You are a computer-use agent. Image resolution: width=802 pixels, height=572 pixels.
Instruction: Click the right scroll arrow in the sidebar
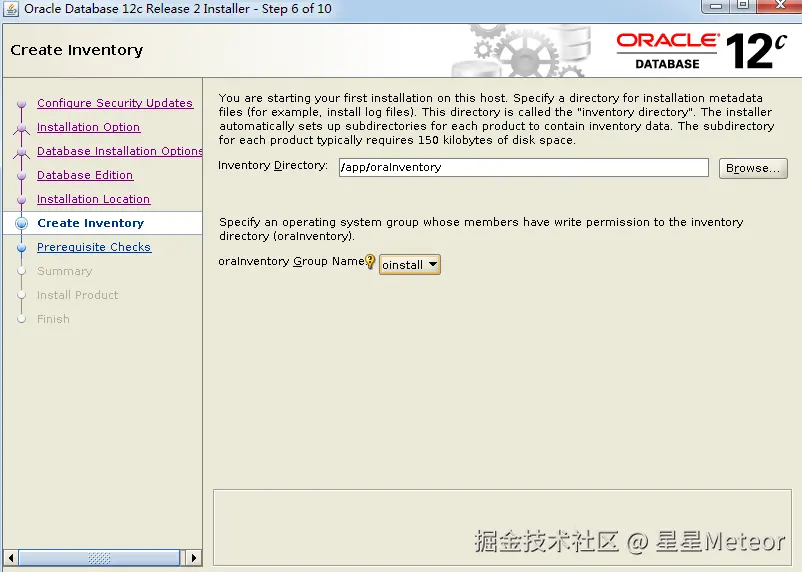point(193,558)
